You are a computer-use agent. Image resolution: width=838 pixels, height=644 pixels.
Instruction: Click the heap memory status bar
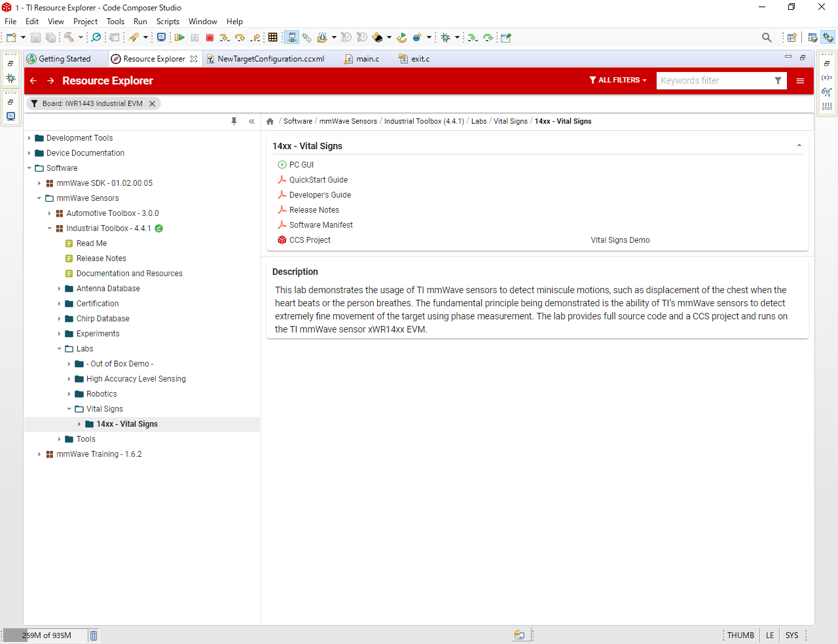(46, 635)
